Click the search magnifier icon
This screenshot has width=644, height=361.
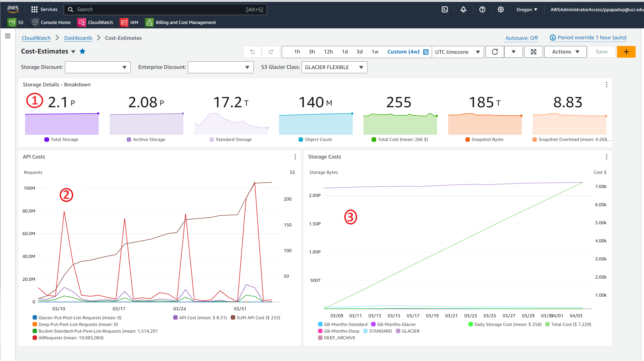(x=71, y=9)
